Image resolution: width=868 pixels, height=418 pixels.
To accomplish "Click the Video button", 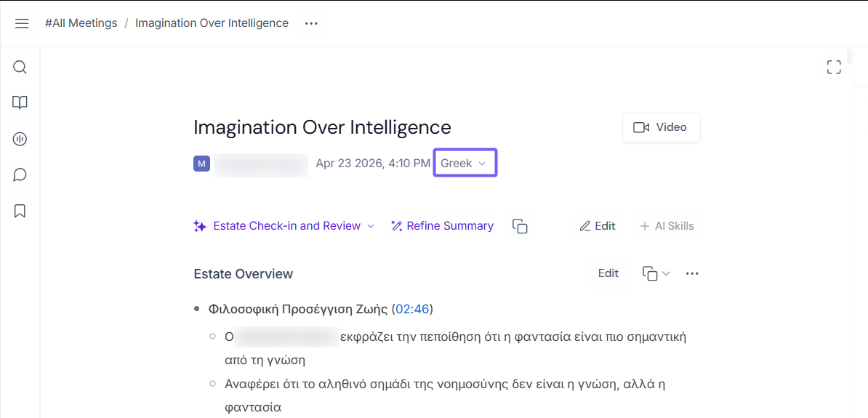I will point(661,127).
